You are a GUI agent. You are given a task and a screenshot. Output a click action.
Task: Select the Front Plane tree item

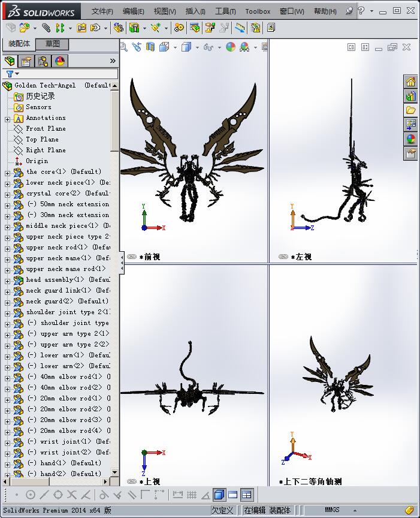[x=46, y=128]
